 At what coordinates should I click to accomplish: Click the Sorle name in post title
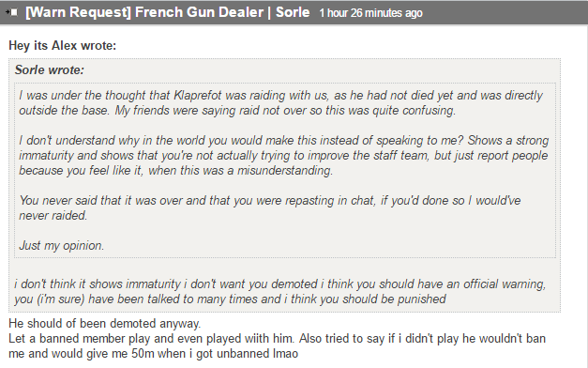pos(293,12)
